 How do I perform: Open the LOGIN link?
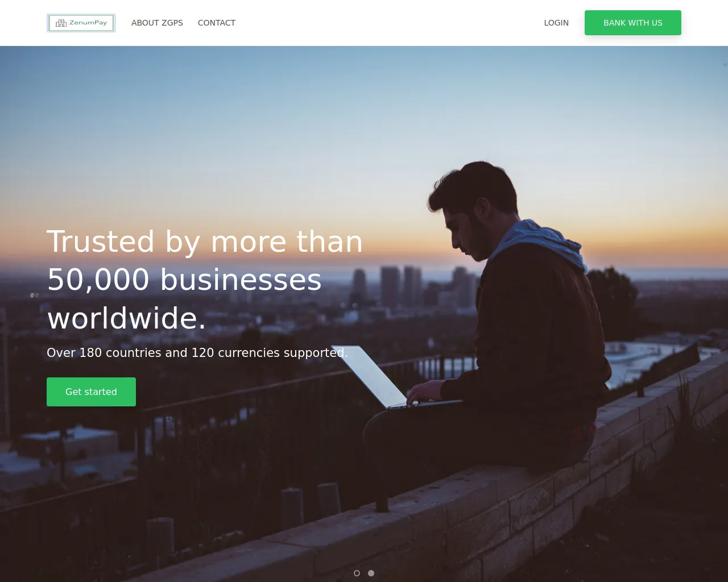556,23
